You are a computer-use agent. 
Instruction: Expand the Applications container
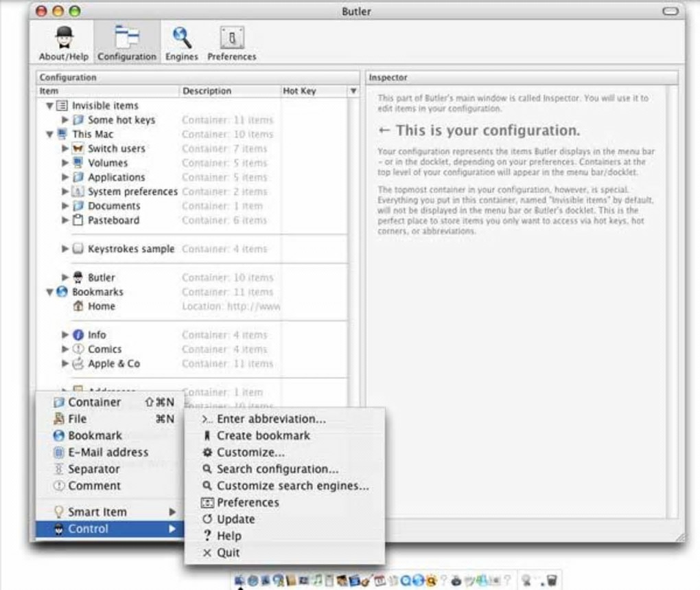point(65,177)
